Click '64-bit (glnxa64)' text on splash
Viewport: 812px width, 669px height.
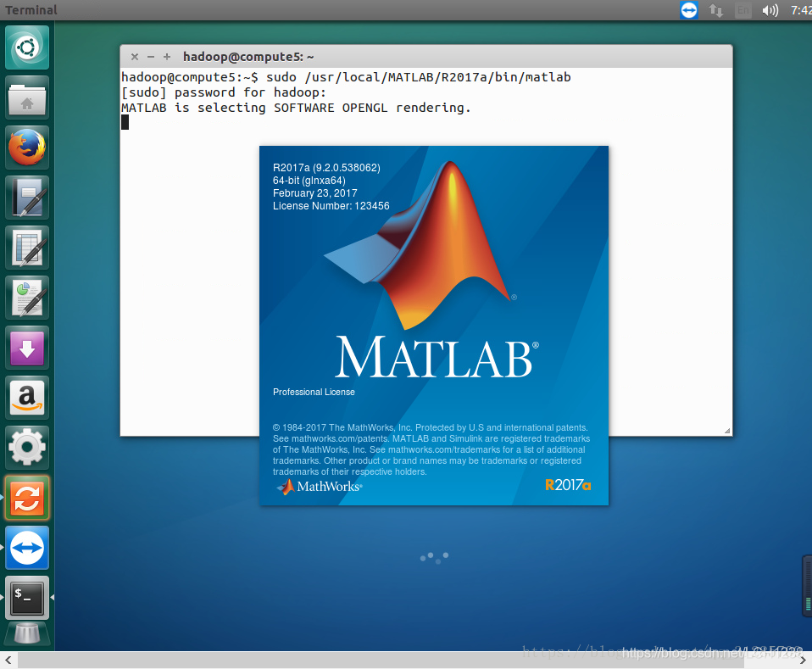309,181
